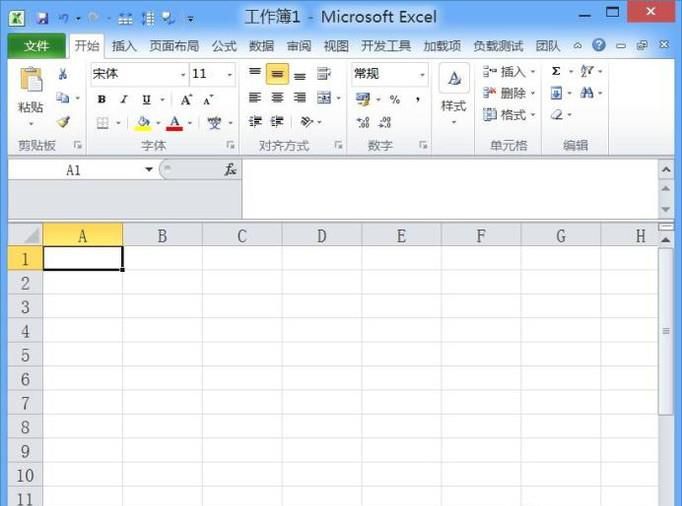Click the Format Painter brush icon
Image resolution: width=682 pixels, height=506 pixels.
(x=63, y=123)
